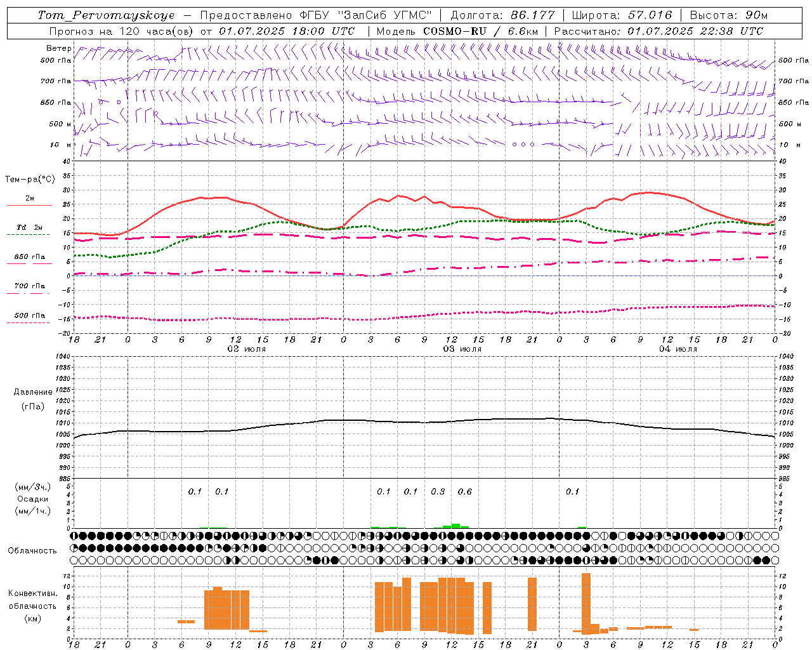Screen dimensions: 812x650
Task: Select the provider text 'ФГБУ ЗапСиб УГМС'
Action: (365, 15)
